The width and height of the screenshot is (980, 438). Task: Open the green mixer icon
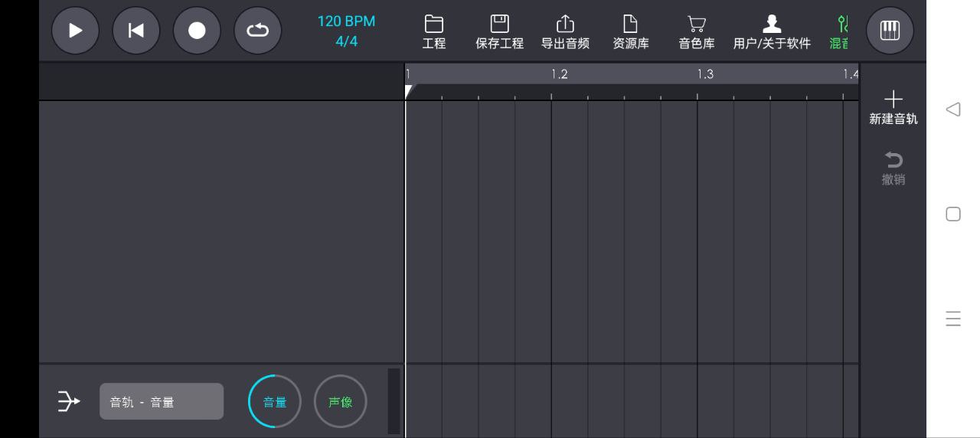(x=840, y=32)
